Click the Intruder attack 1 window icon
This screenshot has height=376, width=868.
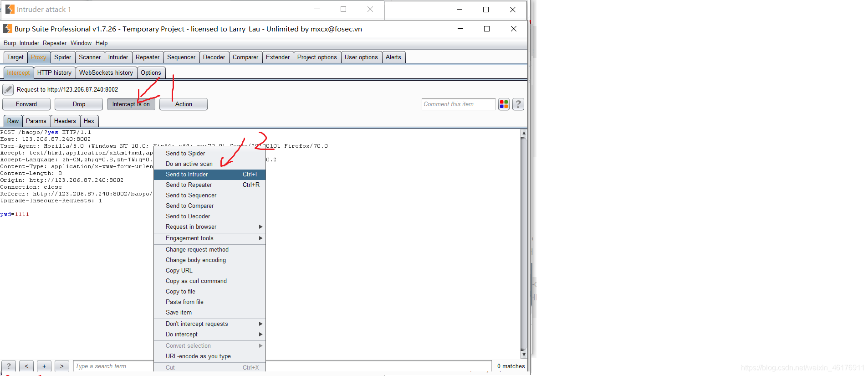click(x=10, y=9)
